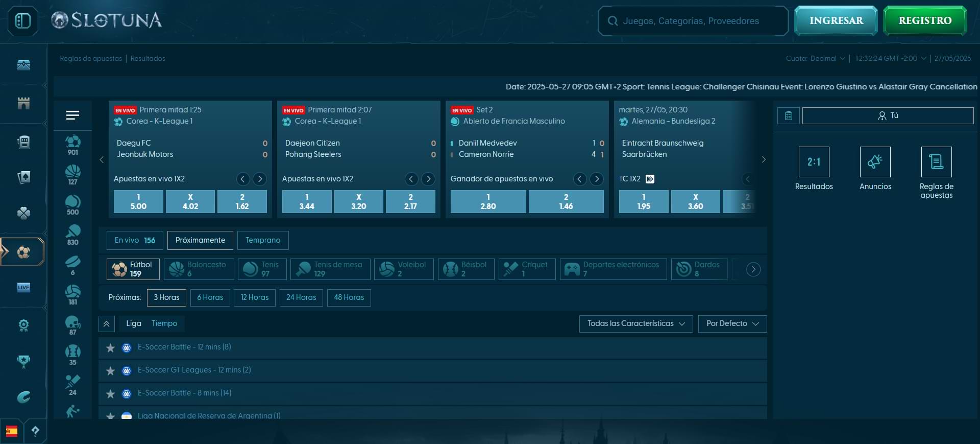
Task: Open the sports hamburger menu
Action: [x=72, y=115]
